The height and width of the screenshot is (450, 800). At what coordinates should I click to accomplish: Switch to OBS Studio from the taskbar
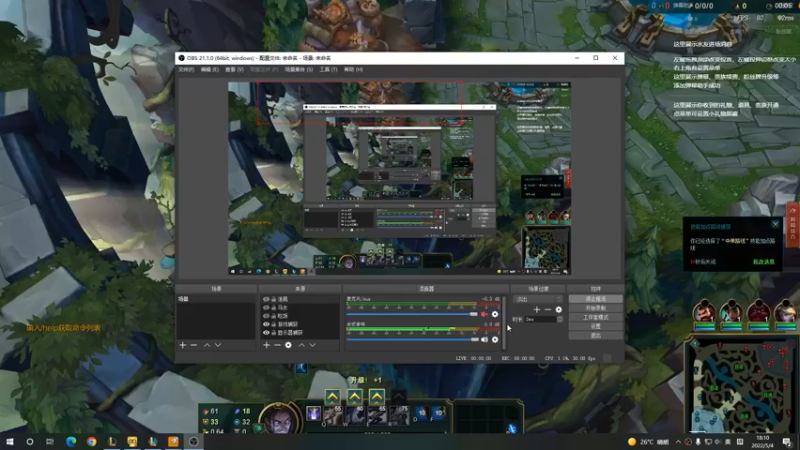pos(194,442)
